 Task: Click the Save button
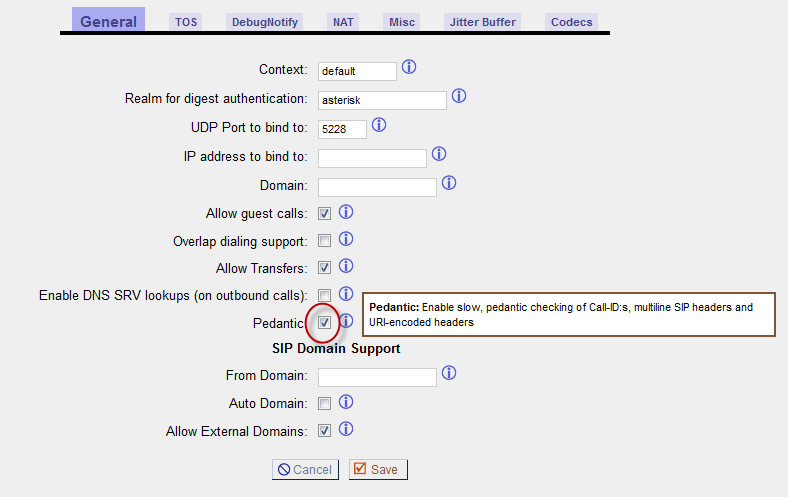point(378,469)
